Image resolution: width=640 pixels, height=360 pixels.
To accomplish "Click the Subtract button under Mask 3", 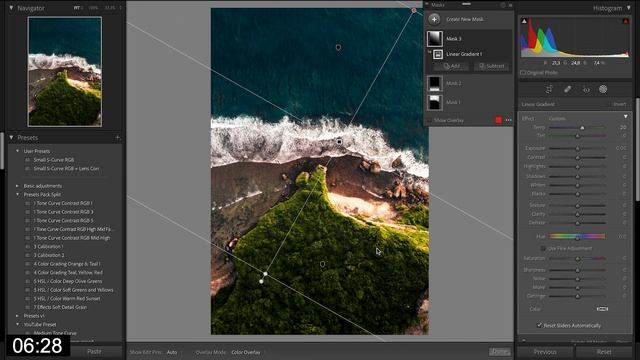I will click(x=491, y=66).
